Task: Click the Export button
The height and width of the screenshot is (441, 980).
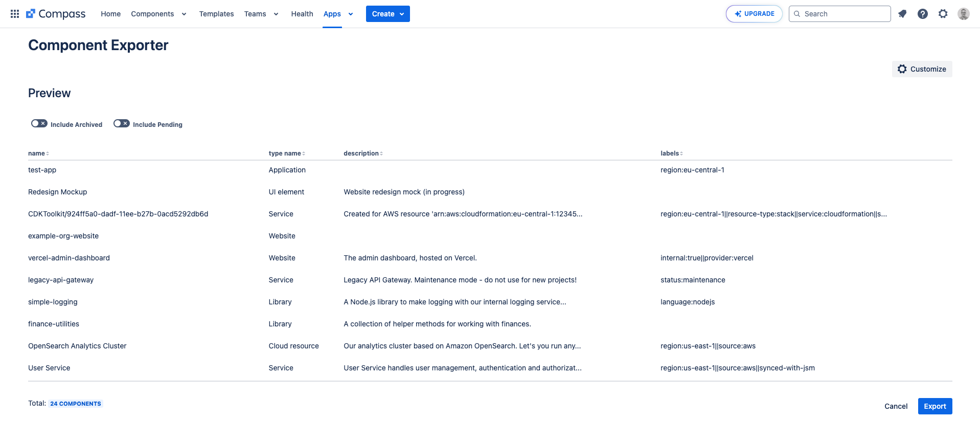Action: coord(935,406)
